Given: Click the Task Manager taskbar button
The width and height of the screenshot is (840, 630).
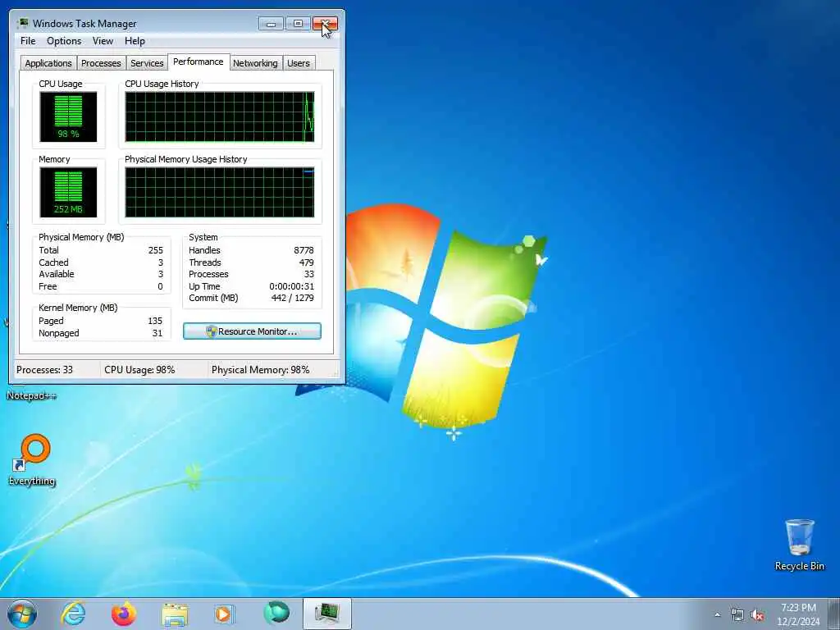Looking at the screenshot, I should click(x=326, y=614).
